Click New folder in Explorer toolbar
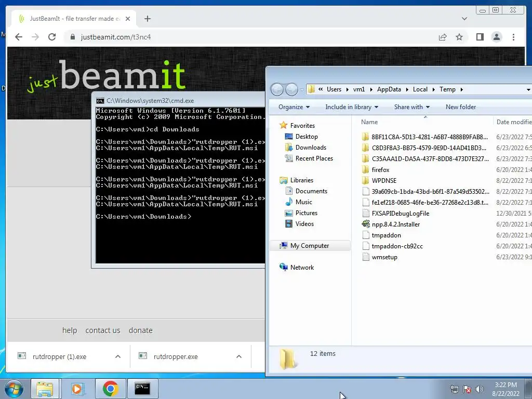 point(461,107)
